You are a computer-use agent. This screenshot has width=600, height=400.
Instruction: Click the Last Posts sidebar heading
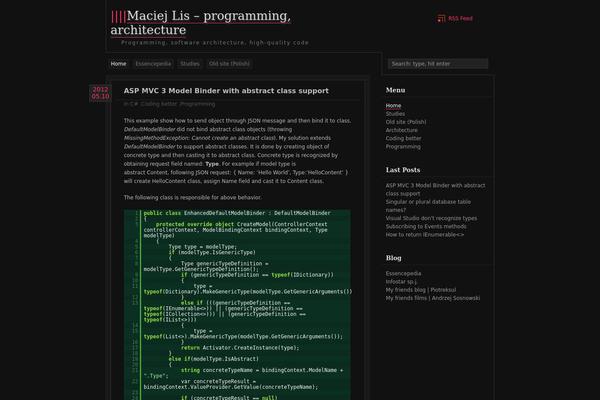tap(403, 170)
